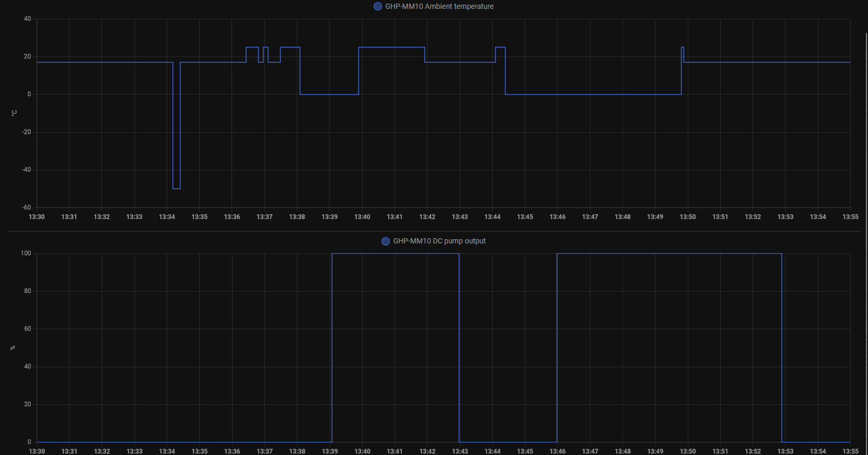Click the % unit label on pump chart

[x=13, y=348]
